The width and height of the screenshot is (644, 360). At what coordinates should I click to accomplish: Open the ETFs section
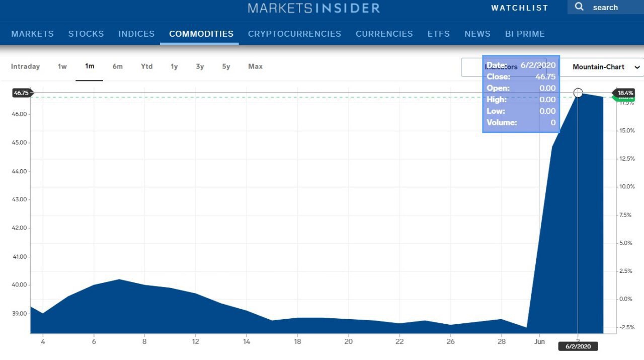(439, 34)
